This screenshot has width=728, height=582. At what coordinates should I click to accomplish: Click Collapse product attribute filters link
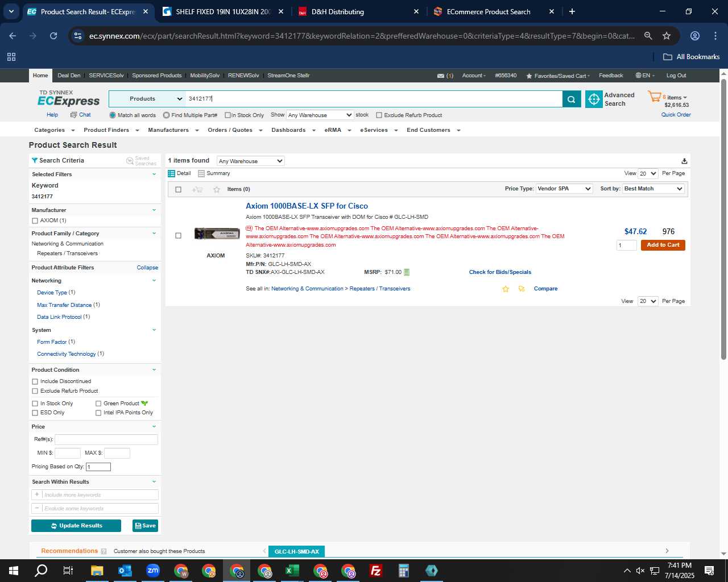[x=147, y=268]
